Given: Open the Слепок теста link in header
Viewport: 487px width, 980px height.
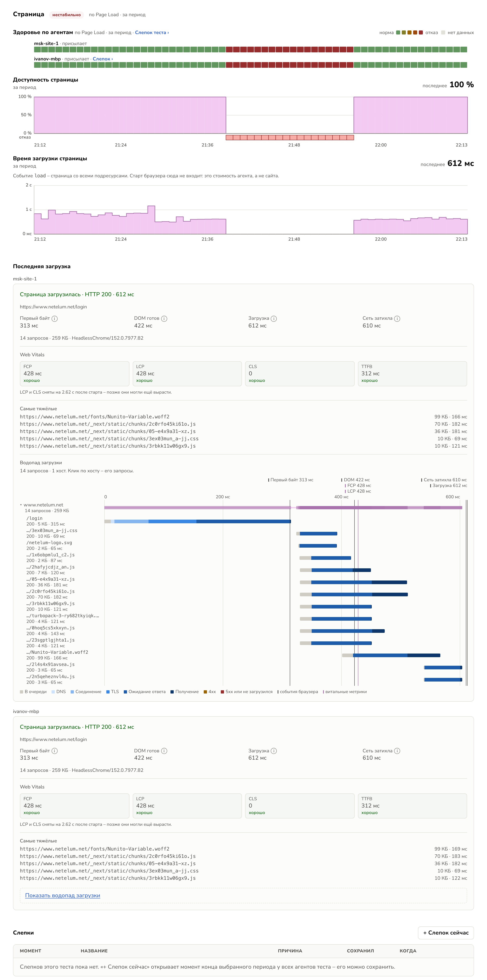Looking at the screenshot, I should pyautogui.click(x=152, y=32).
